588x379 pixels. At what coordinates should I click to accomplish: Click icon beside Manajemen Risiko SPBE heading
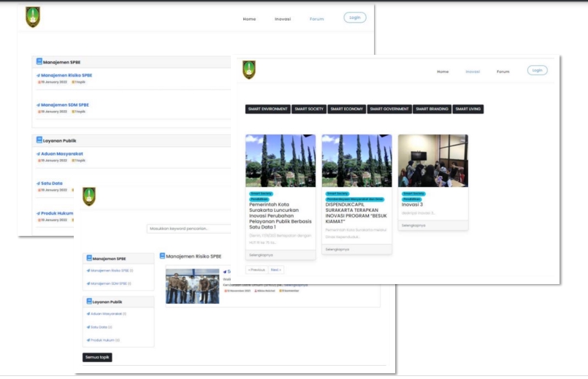pyautogui.click(x=162, y=256)
